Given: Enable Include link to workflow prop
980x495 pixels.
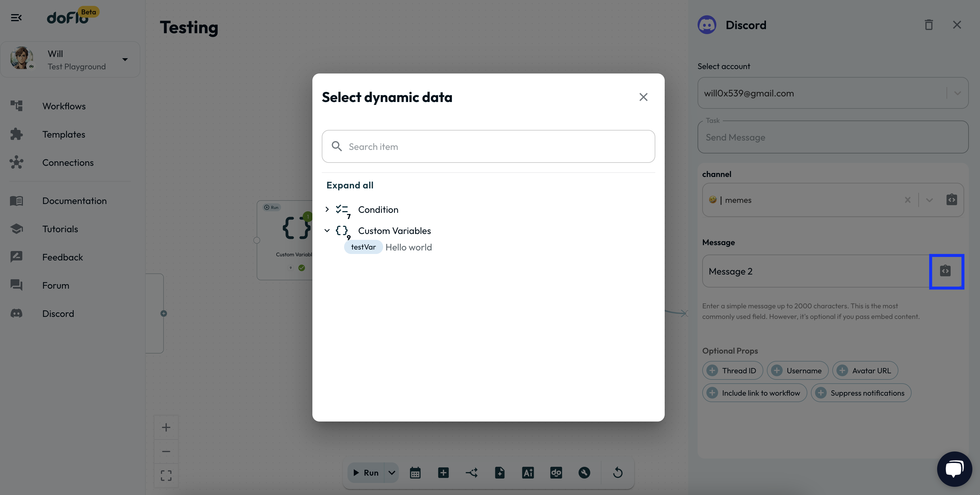Looking at the screenshot, I should tap(755, 393).
